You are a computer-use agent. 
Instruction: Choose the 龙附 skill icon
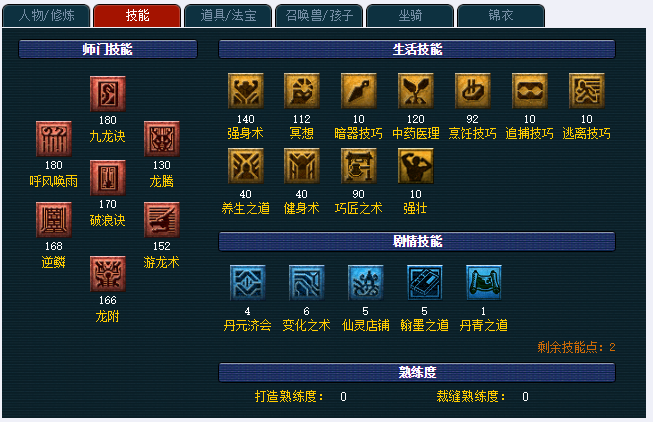tap(107, 274)
